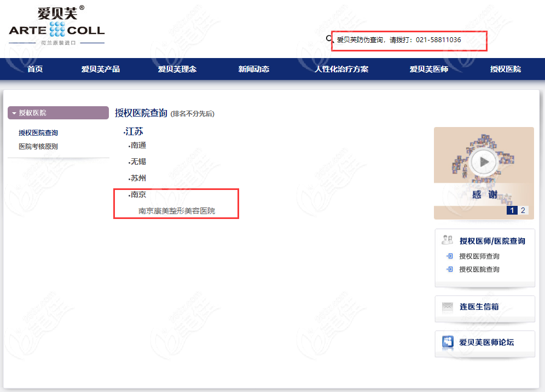Click arrow icon beside right-panel 授权医院查询

tap(449, 269)
